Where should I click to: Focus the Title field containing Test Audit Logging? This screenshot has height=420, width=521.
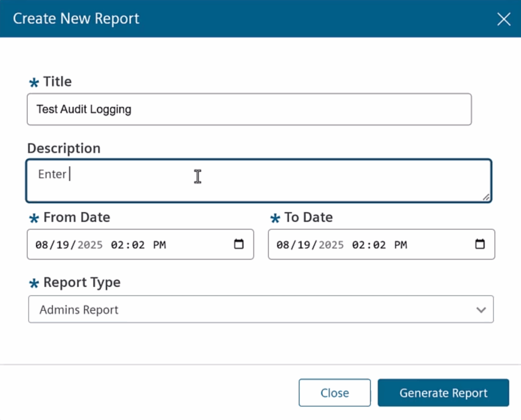[x=249, y=109]
